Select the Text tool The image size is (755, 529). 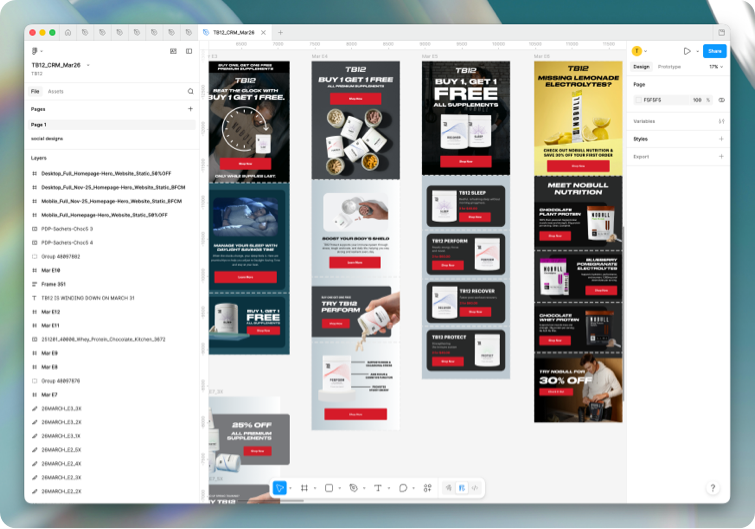coord(378,488)
